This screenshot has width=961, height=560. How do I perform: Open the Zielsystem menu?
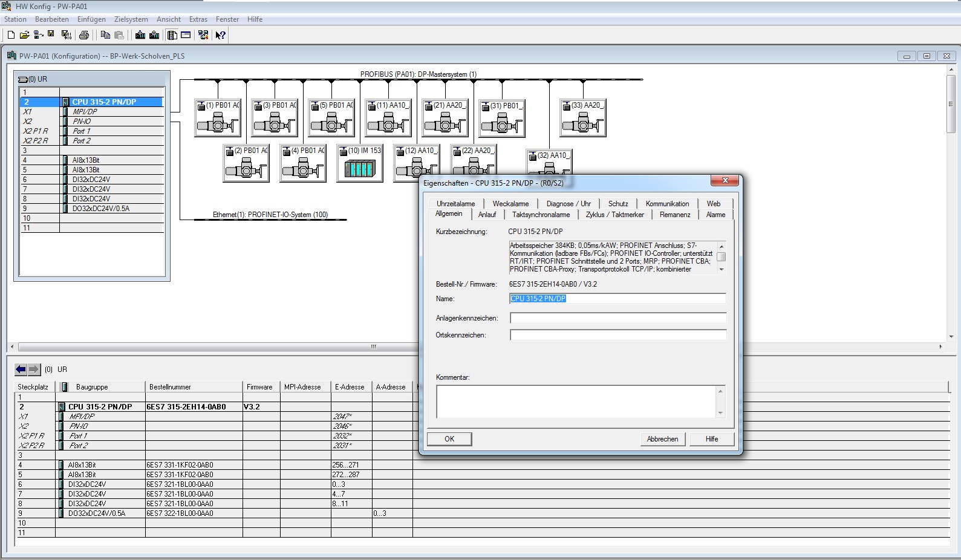coord(131,19)
